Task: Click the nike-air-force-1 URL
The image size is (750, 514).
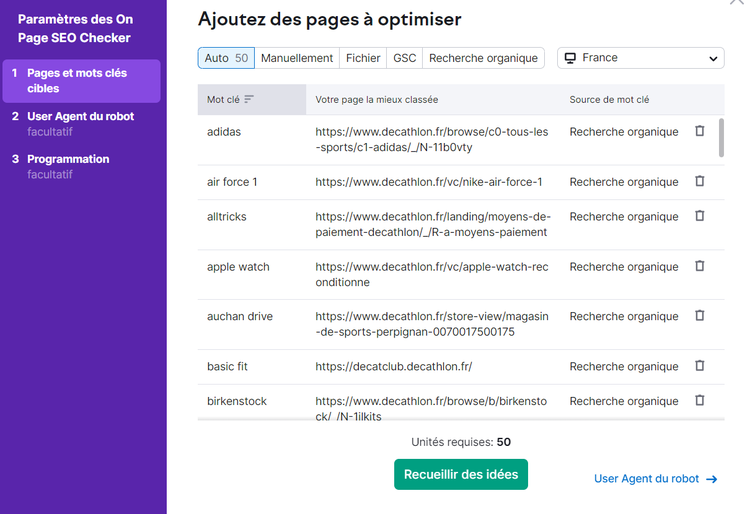Action: (x=429, y=182)
